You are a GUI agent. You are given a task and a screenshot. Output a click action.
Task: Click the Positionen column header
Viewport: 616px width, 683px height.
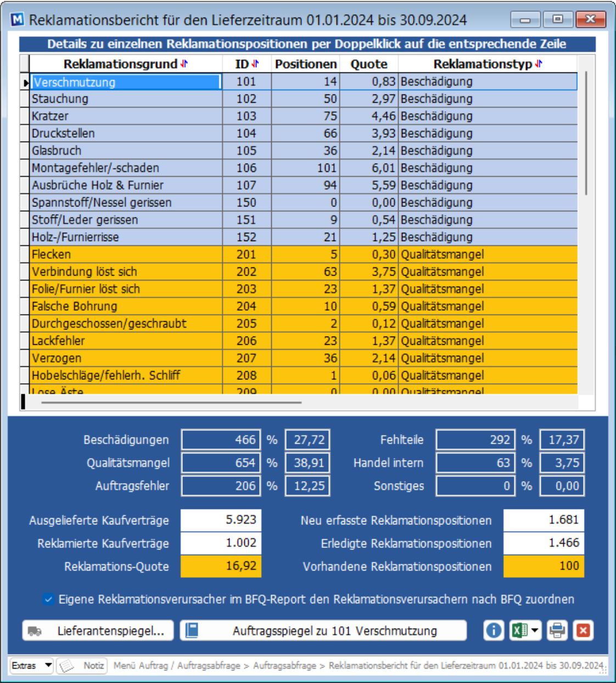[306, 64]
